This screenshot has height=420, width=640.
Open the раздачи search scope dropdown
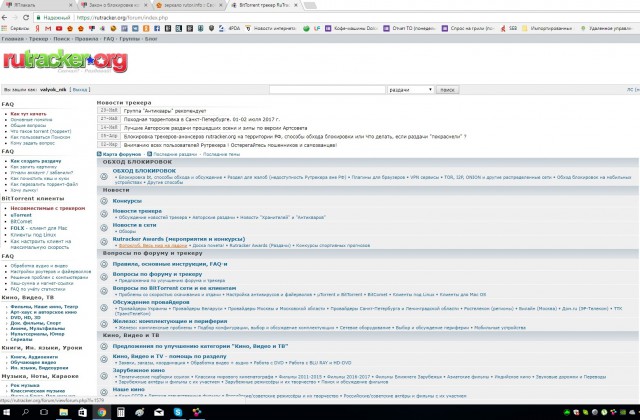[x=410, y=89]
